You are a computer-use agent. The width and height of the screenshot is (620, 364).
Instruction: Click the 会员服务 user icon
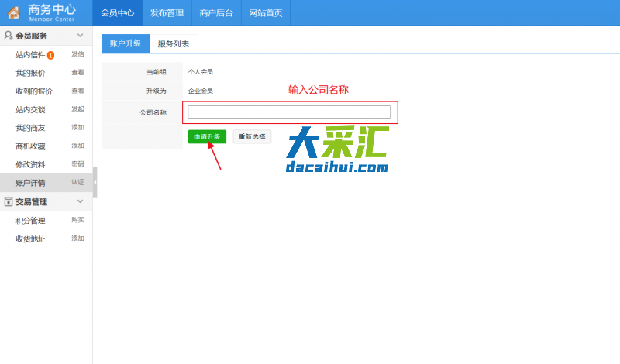point(9,36)
